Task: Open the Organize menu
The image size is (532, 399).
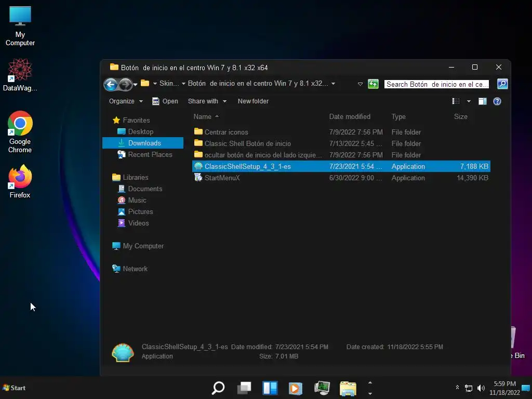Action: (126, 101)
